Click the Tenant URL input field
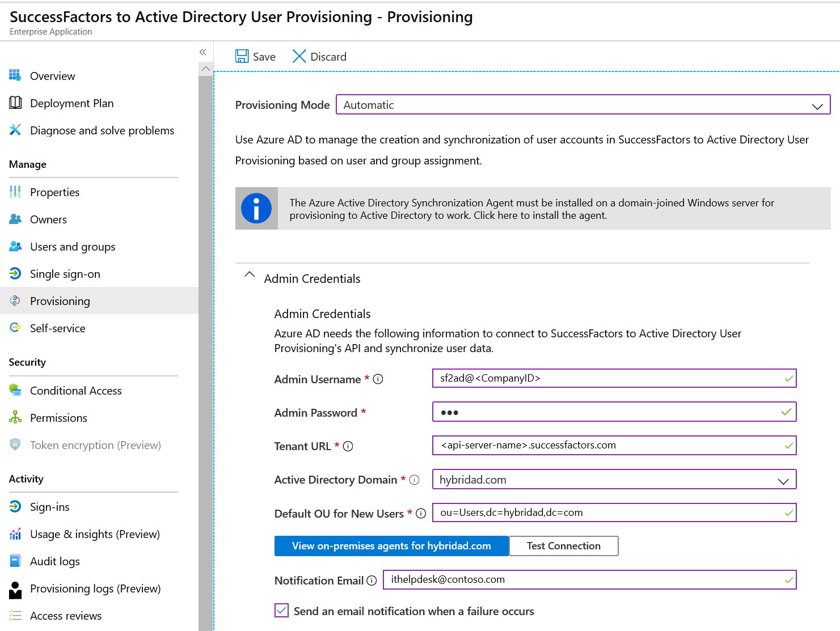 pos(614,445)
